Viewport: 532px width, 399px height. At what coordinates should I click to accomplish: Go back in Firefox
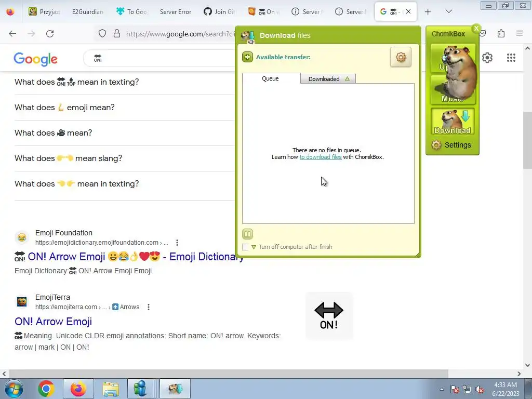pos(12,34)
